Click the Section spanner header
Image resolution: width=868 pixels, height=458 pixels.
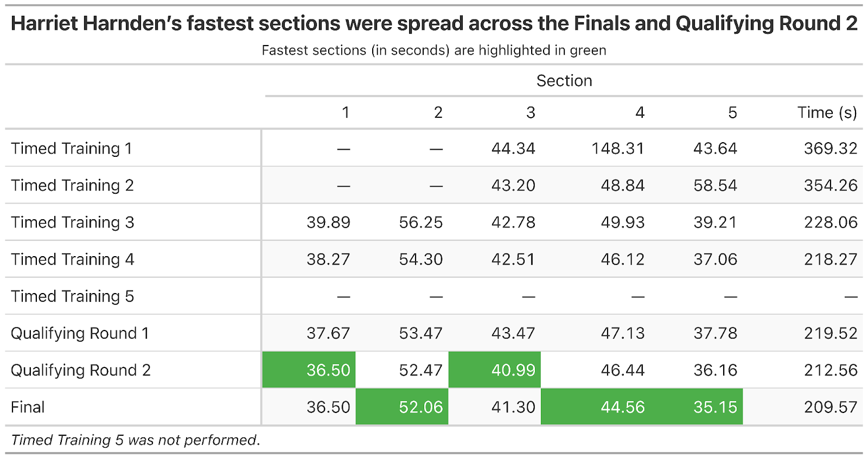click(564, 81)
